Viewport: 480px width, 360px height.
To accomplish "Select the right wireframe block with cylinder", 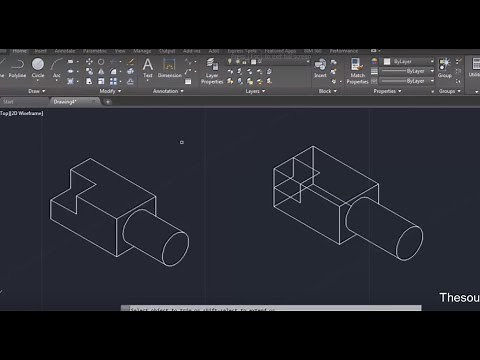I will (x=348, y=203).
